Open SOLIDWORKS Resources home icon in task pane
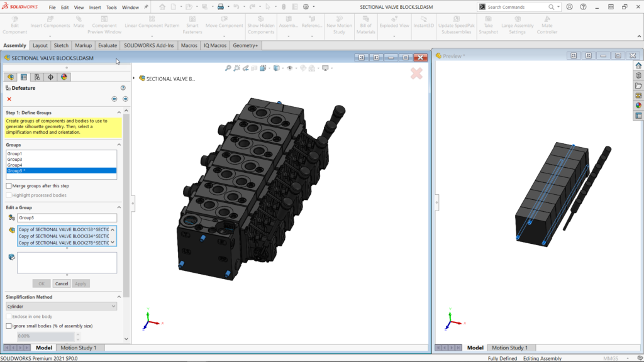Viewport: 644px width, 362px height. tap(638, 65)
